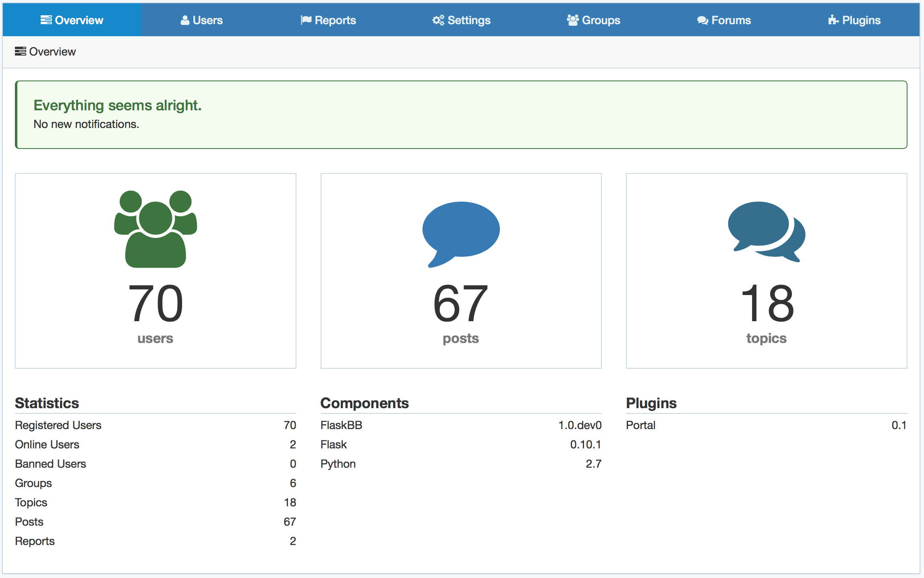The image size is (924, 578).
Task: Click the breadcrumb Overview list icon
Action: click(21, 52)
